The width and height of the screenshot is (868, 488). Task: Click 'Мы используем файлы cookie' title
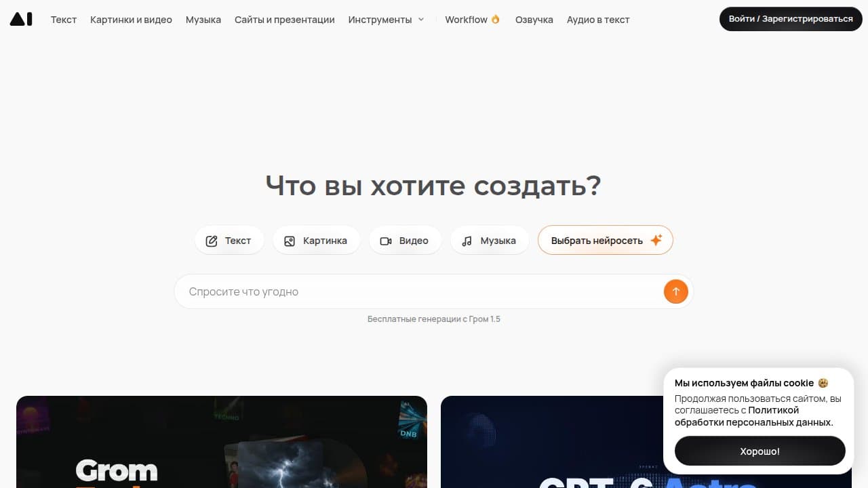coord(744,383)
